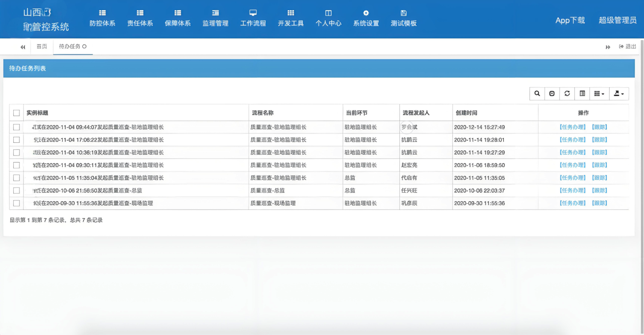The height and width of the screenshot is (335, 644).
Task: Refresh the task list with circular arrows
Action: [567, 94]
